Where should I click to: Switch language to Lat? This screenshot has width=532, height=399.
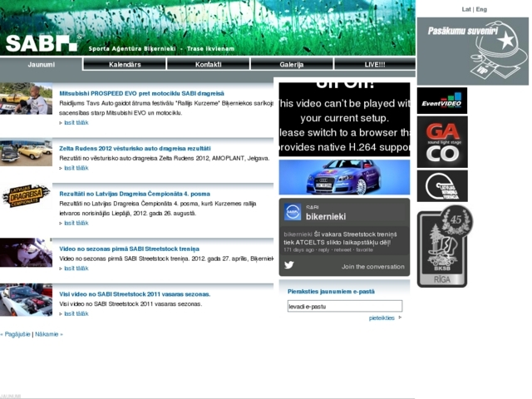click(x=466, y=9)
